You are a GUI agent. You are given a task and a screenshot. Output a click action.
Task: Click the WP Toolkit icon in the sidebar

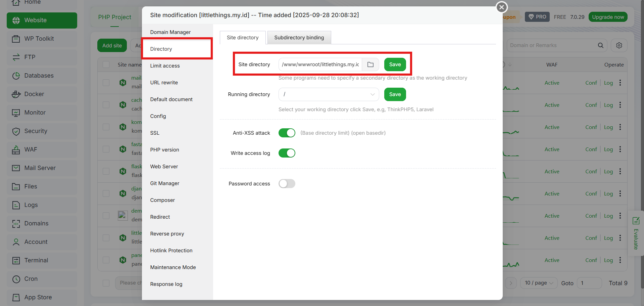tap(16, 39)
